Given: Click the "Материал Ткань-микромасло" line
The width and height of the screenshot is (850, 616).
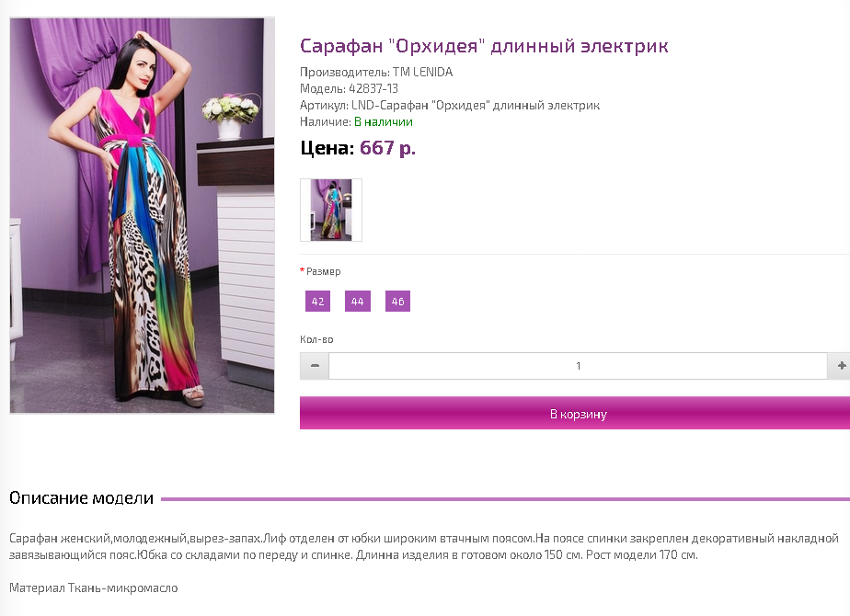Looking at the screenshot, I should click(94, 587).
